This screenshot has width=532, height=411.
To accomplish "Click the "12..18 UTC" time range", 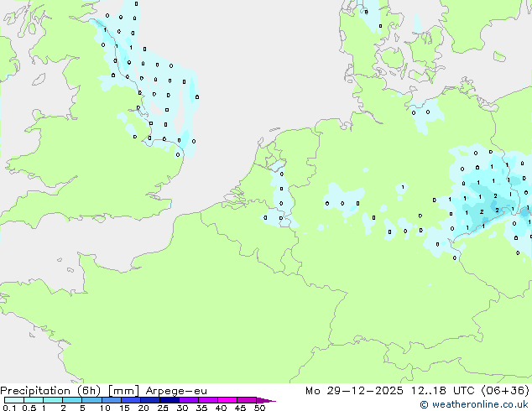I will click(443, 391).
